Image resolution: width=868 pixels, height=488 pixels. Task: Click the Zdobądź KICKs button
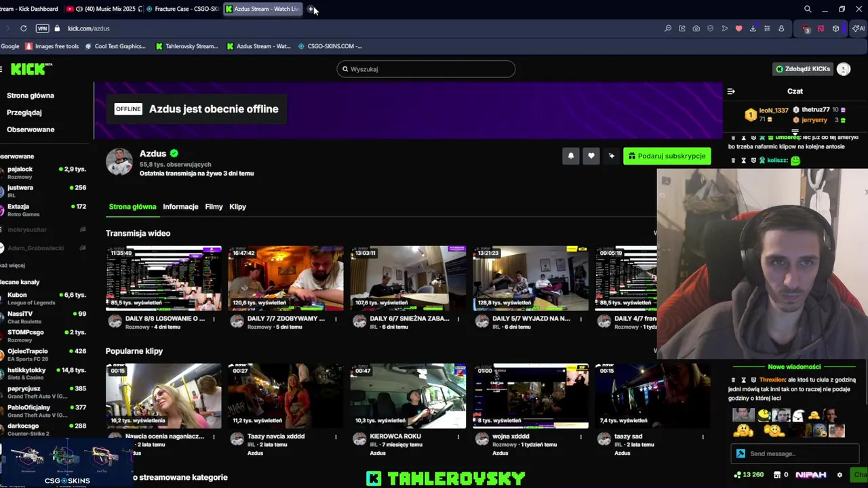point(803,68)
